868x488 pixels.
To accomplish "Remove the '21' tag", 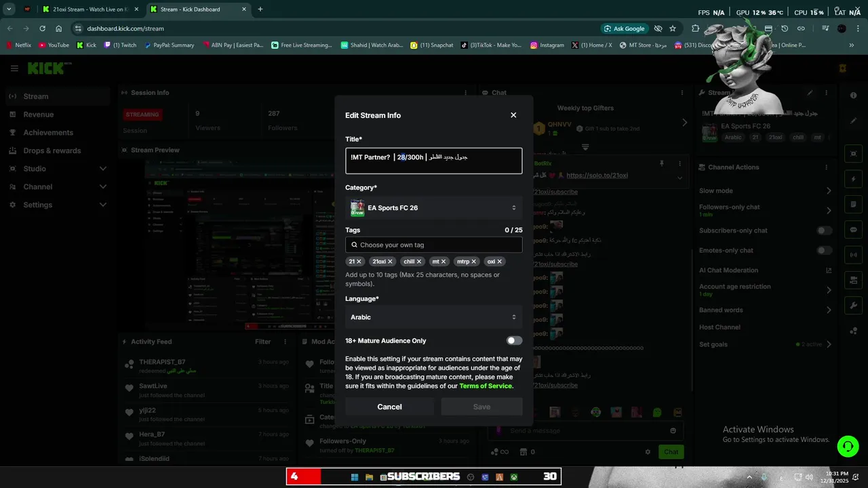I will (x=359, y=262).
